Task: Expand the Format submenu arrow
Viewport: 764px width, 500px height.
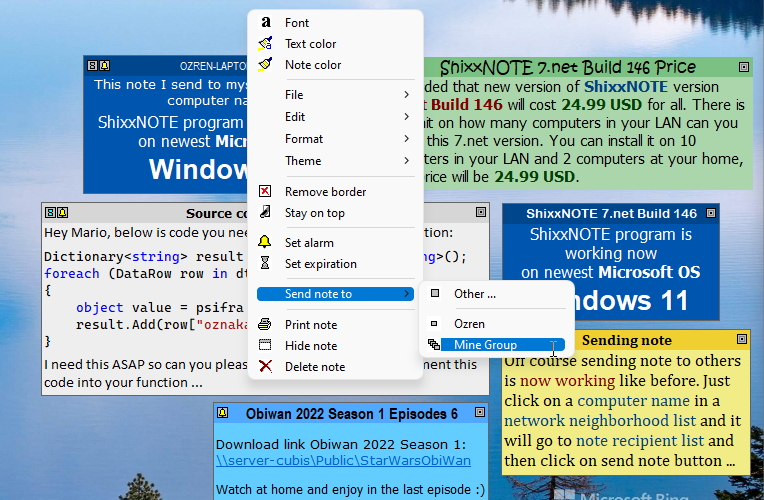Action: tap(406, 139)
